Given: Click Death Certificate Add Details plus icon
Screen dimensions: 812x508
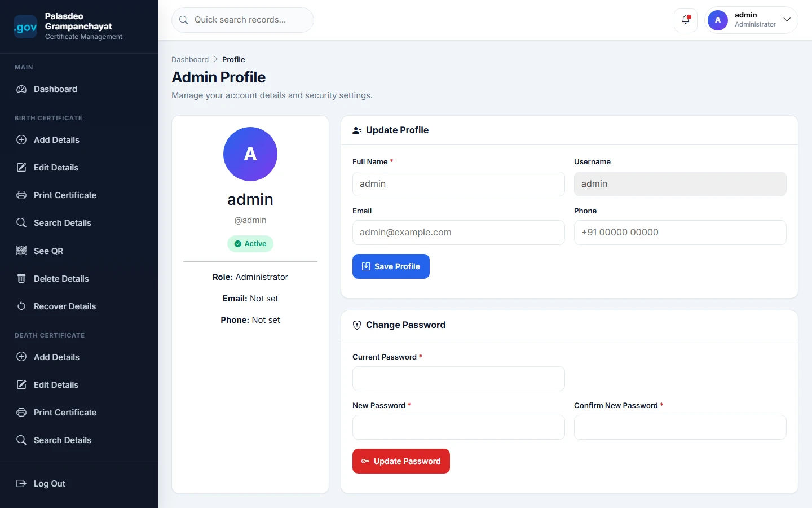Looking at the screenshot, I should pos(21,357).
